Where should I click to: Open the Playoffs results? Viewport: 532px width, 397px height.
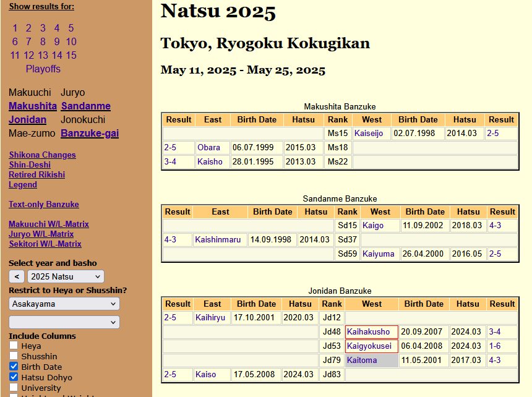pos(43,69)
